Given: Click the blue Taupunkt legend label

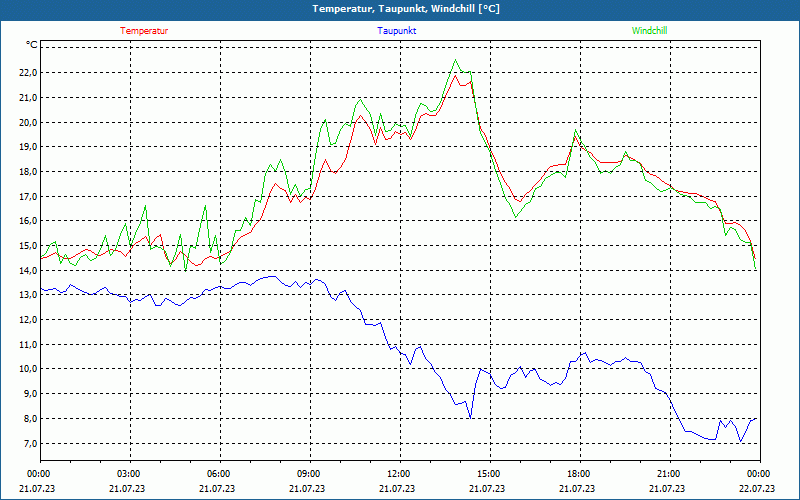Looking at the screenshot, I should tap(397, 31).
